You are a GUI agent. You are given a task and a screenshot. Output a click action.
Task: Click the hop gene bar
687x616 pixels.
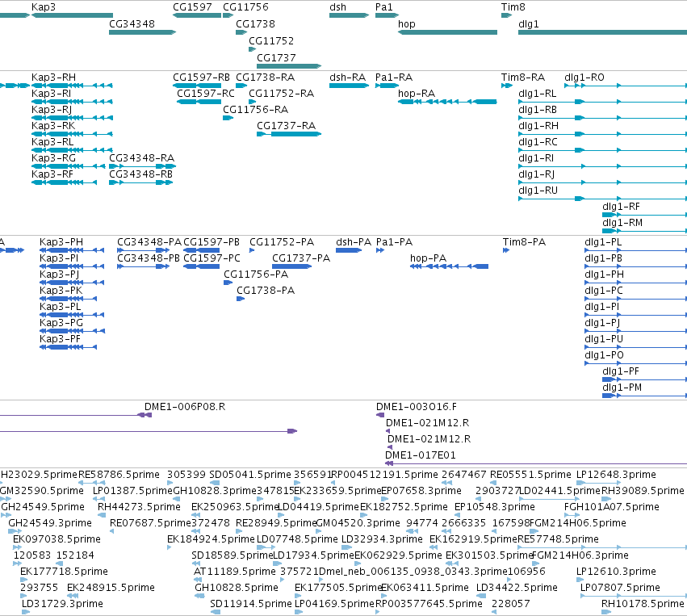point(447,32)
